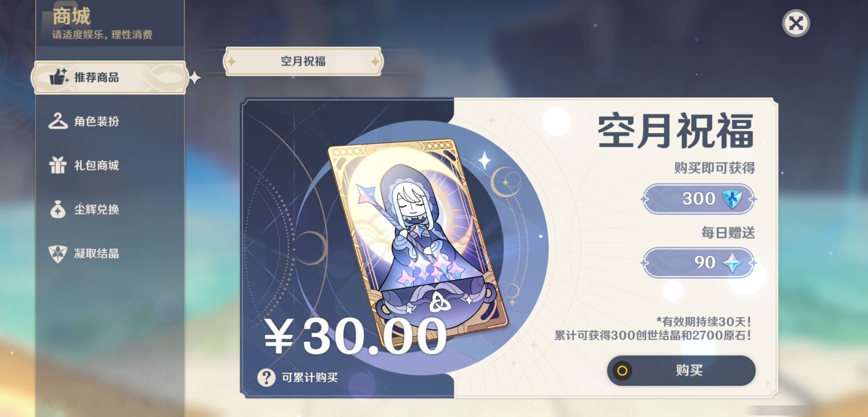Close the shop with the X button
Viewport: 868px width, 417px height.
click(x=796, y=23)
